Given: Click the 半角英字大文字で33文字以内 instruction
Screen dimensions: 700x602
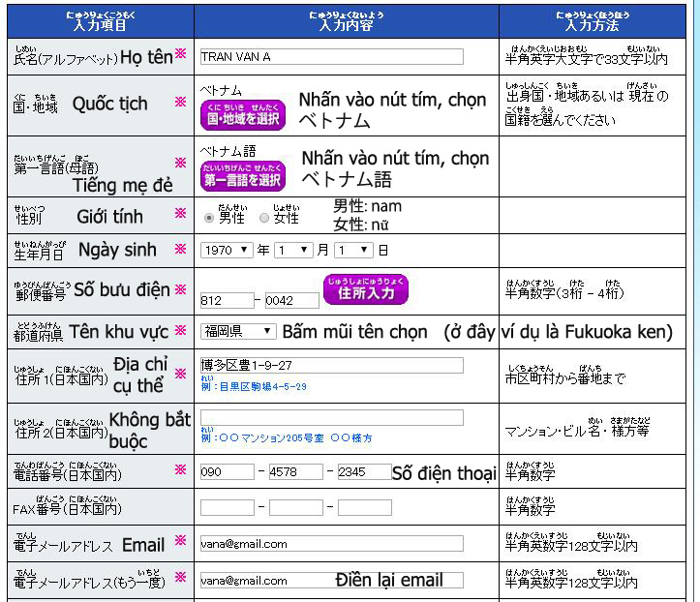Looking at the screenshot, I should (586, 56).
